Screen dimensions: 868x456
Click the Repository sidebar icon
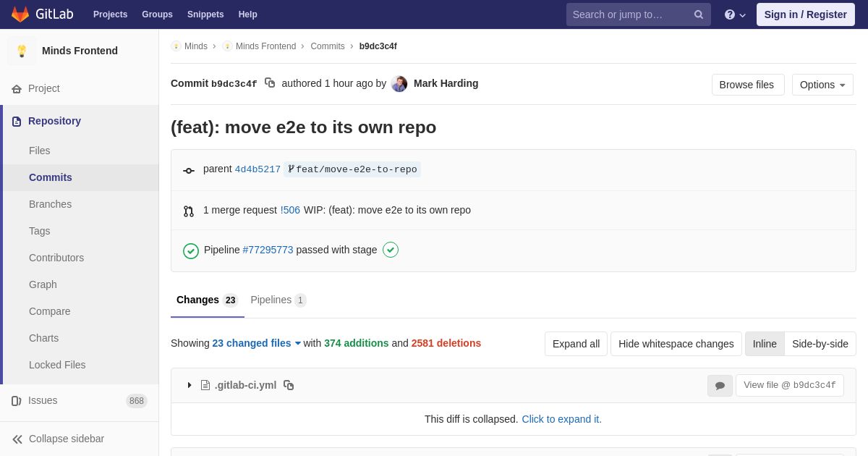(x=17, y=122)
